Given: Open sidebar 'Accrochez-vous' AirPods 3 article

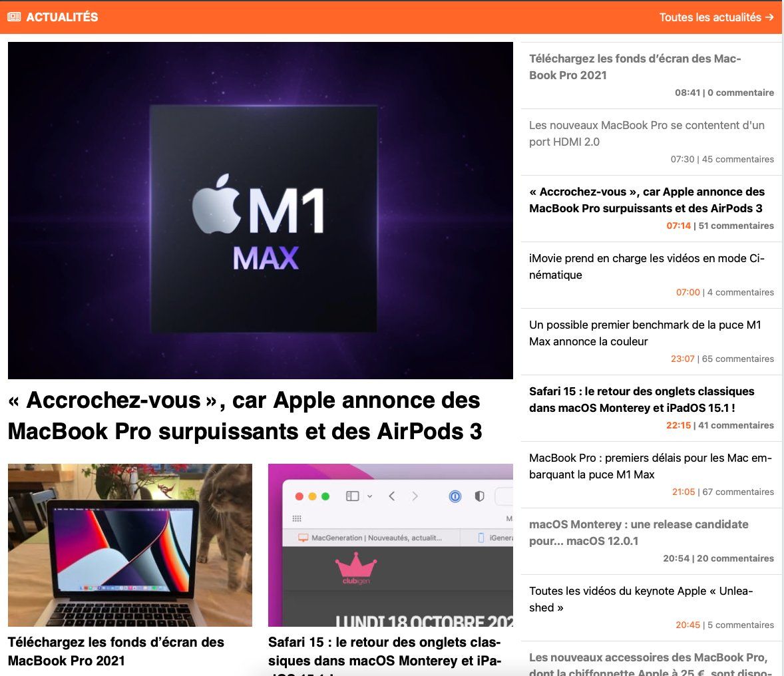Looking at the screenshot, I should point(646,200).
